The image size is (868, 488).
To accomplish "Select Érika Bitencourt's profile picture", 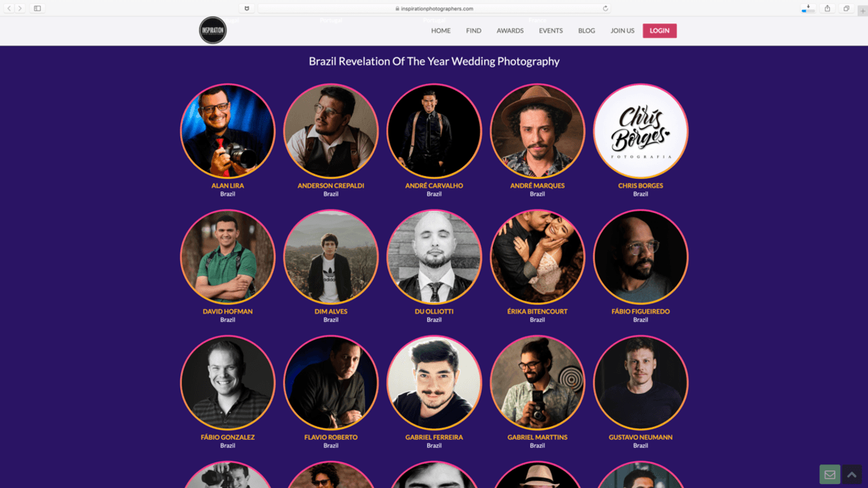I will click(537, 257).
